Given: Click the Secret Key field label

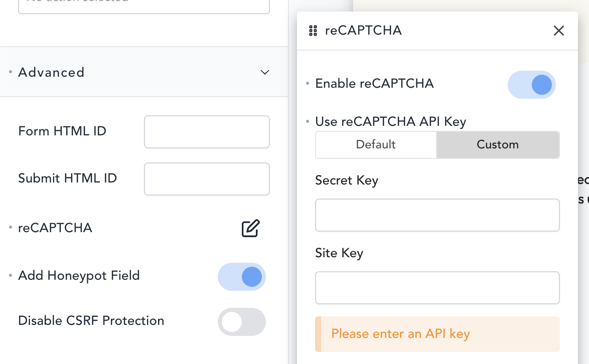Looking at the screenshot, I should (x=346, y=180).
